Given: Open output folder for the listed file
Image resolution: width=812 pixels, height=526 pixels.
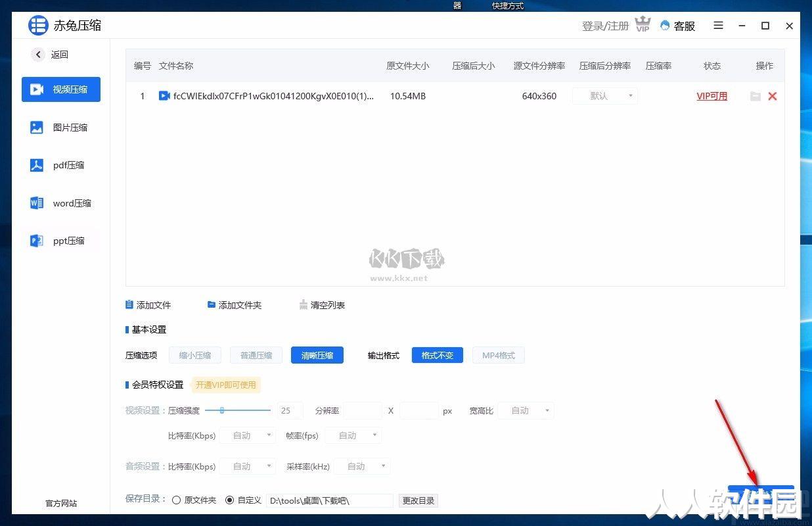Looking at the screenshot, I should click(x=756, y=96).
